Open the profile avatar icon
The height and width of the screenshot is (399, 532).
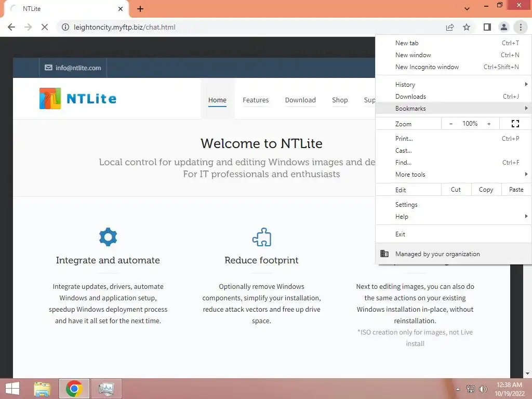(x=504, y=27)
